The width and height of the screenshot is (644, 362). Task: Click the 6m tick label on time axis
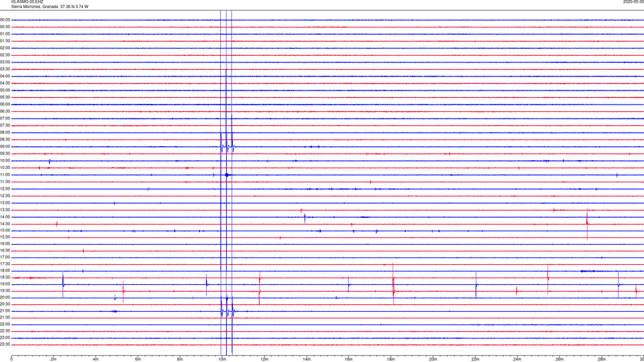138,359
